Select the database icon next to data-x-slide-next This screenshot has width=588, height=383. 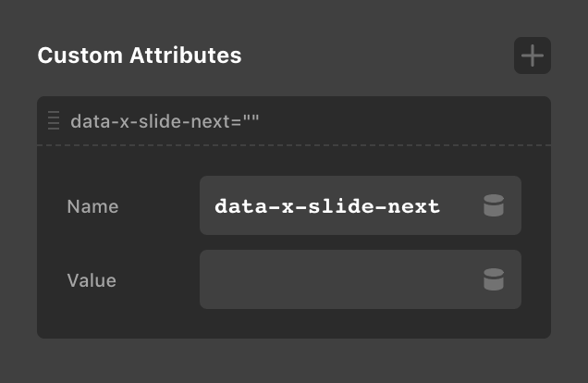(x=494, y=206)
